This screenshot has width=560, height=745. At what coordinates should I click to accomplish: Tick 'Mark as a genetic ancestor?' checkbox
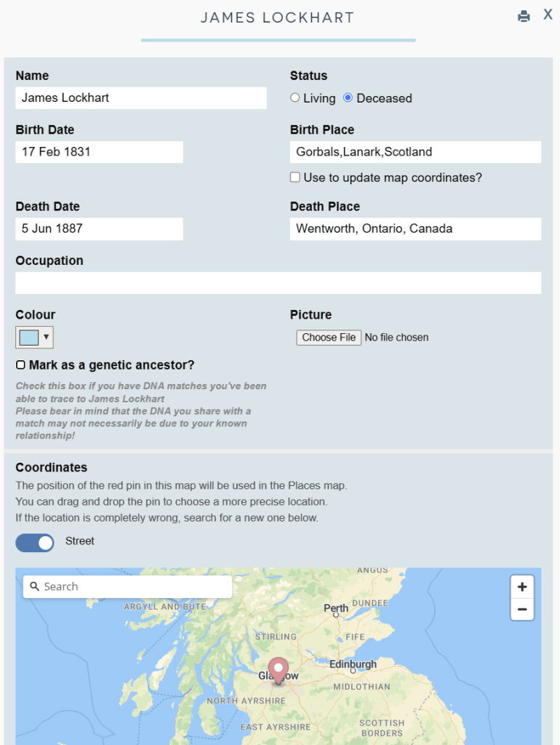[x=21, y=364]
